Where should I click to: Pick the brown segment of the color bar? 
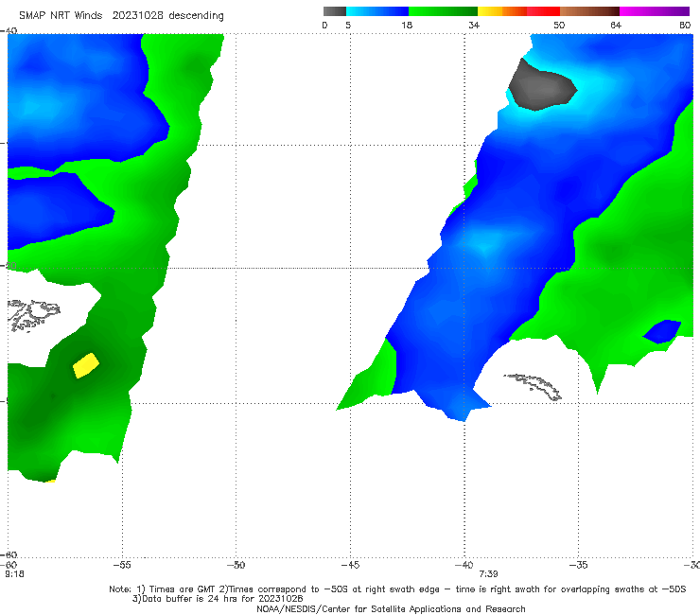pos(589,11)
